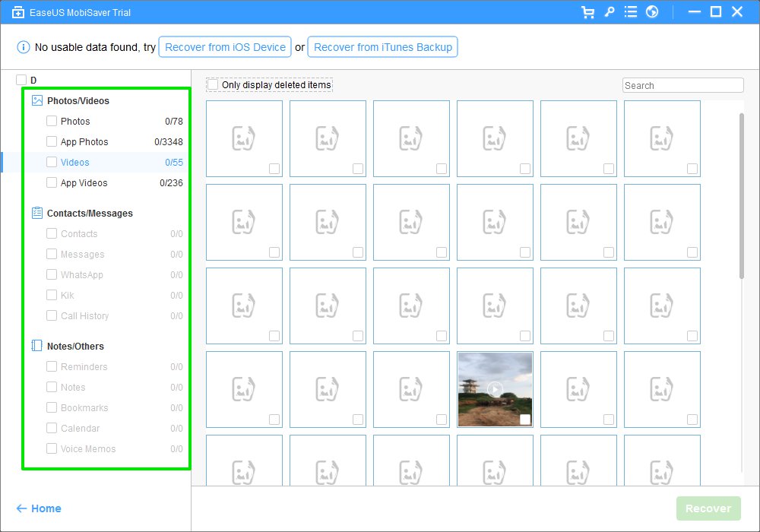Open the shopping cart purchase icon
The width and height of the screenshot is (760, 532).
[587, 12]
